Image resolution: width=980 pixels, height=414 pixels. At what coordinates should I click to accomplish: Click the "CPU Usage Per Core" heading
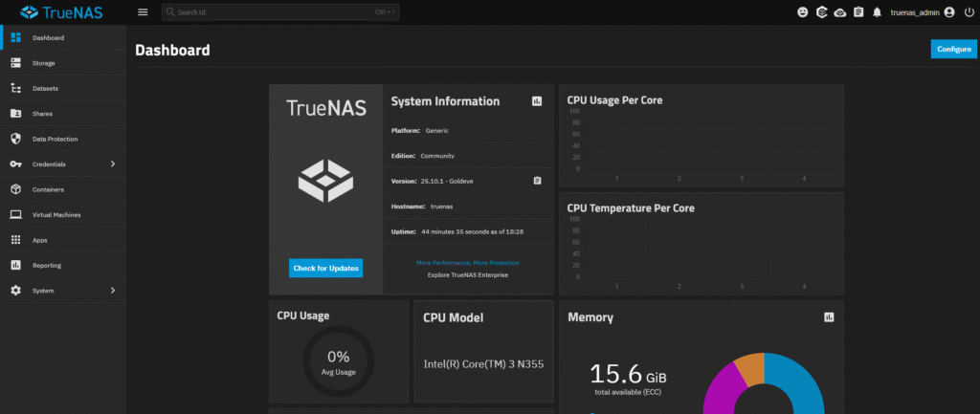pos(614,99)
